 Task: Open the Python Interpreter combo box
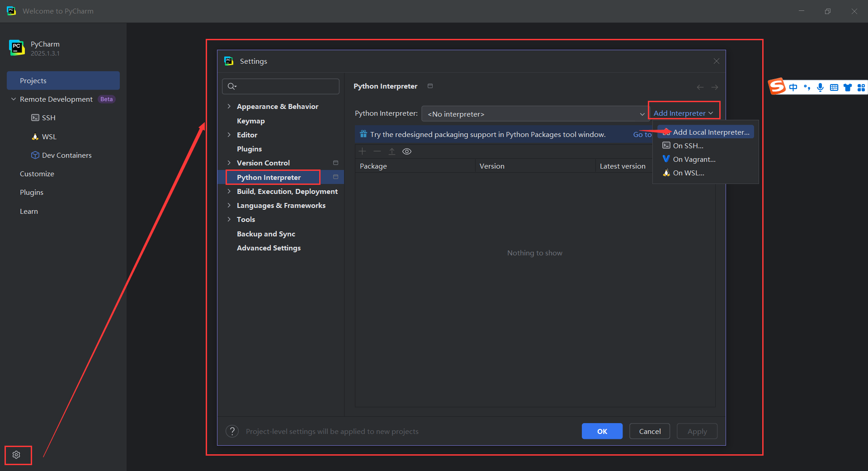coord(535,114)
